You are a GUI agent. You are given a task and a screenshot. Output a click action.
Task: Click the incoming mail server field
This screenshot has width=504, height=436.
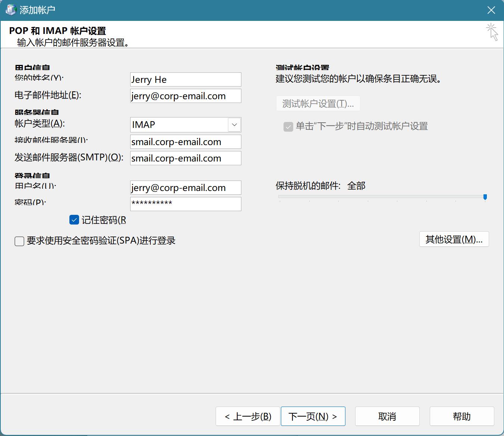click(x=185, y=142)
